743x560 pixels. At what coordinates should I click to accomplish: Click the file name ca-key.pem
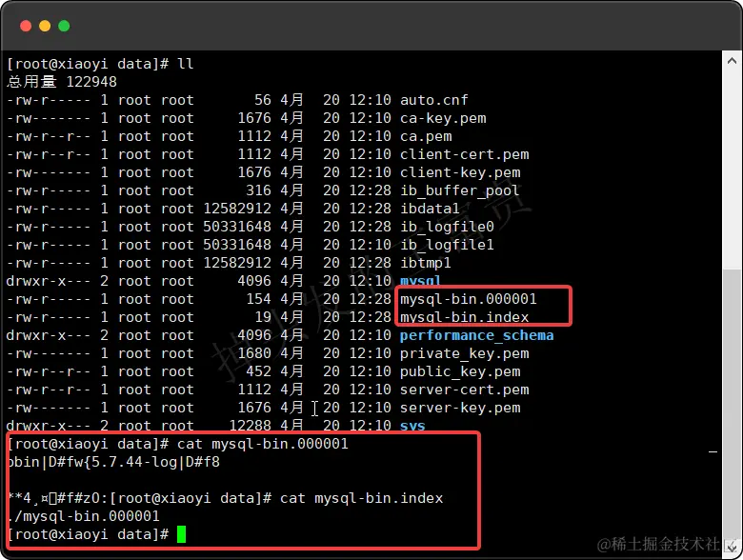pyautogui.click(x=443, y=118)
